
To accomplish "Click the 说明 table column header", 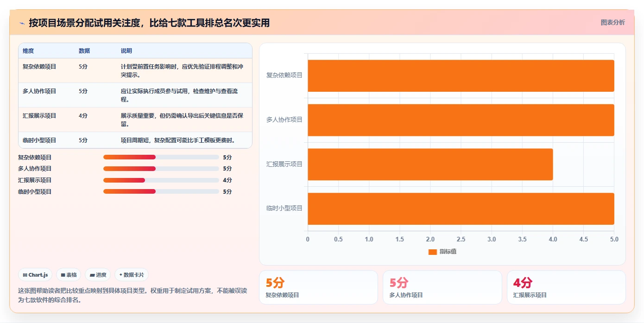I will pyautogui.click(x=126, y=51).
